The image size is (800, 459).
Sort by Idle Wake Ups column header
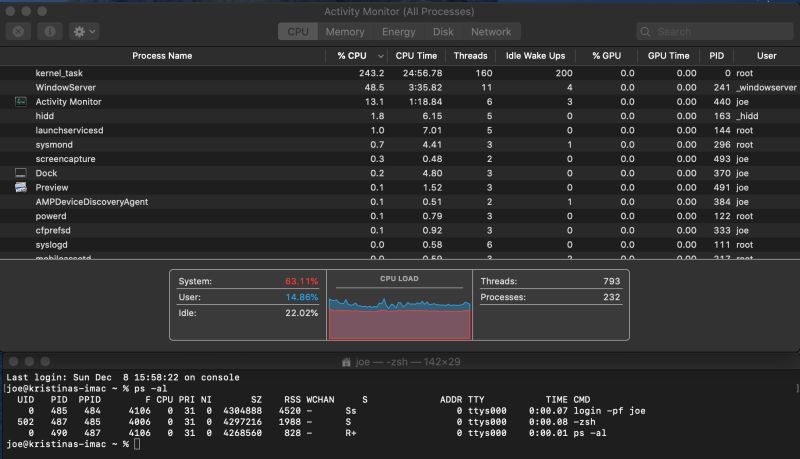[535, 56]
